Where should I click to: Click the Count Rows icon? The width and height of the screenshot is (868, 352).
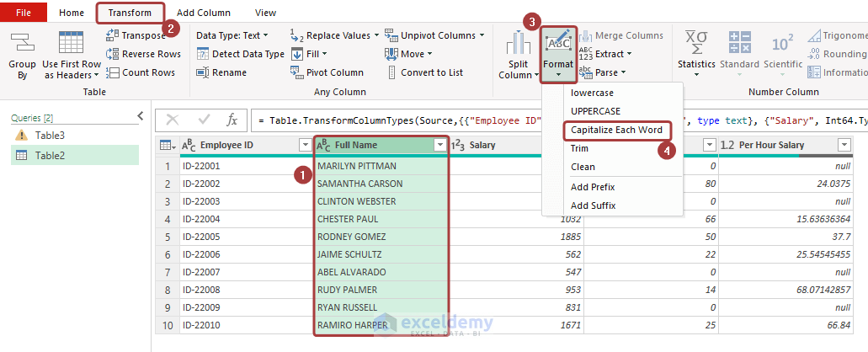114,72
